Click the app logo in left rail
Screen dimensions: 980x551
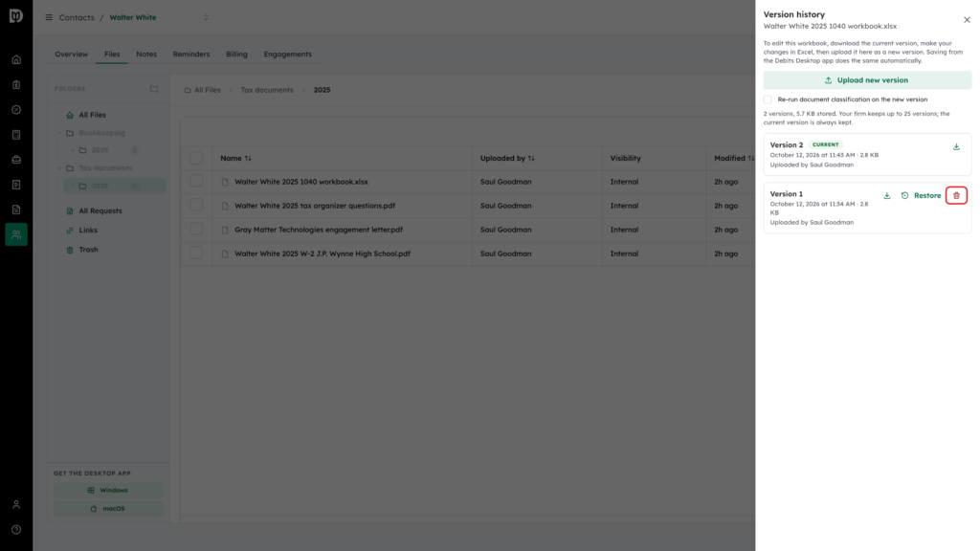pos(16,16)
